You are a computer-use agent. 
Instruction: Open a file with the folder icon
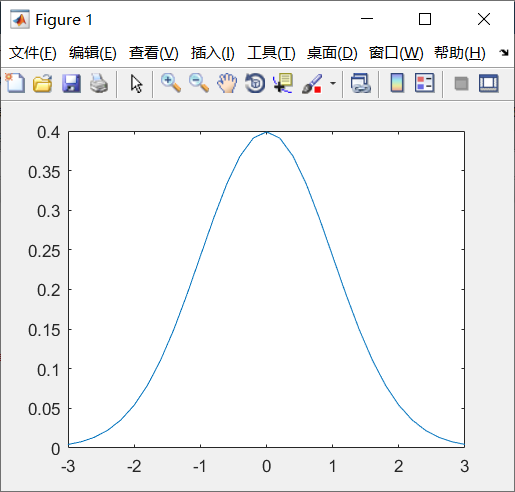[43, 83]
